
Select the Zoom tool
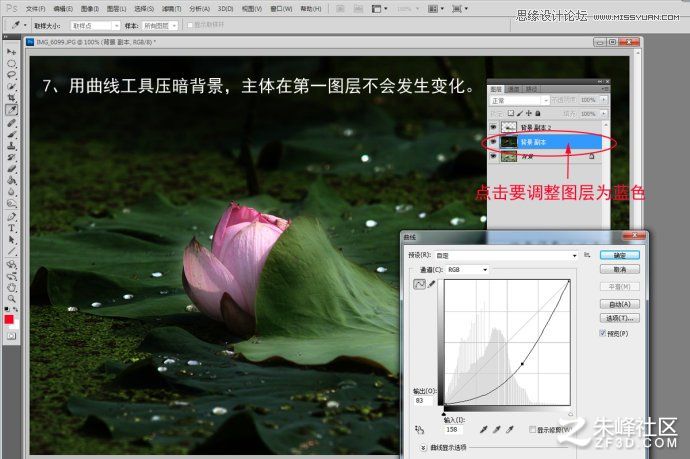pyautogui.click(x=11, y=299)
